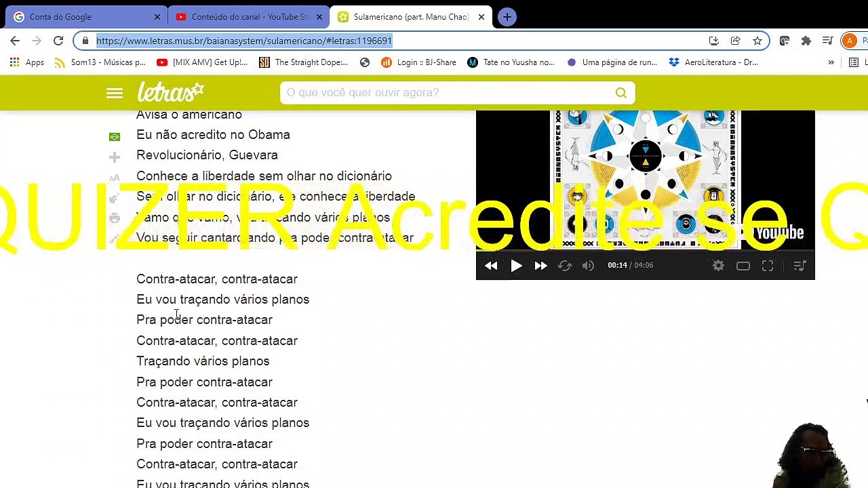The image size is (868, 488).
Task: Enter fullscreen in the video player
Action: [768, 266]
